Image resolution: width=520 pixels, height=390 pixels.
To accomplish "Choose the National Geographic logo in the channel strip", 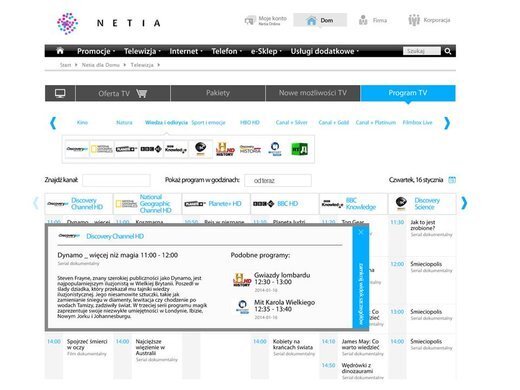I will [x=102, y=149].
